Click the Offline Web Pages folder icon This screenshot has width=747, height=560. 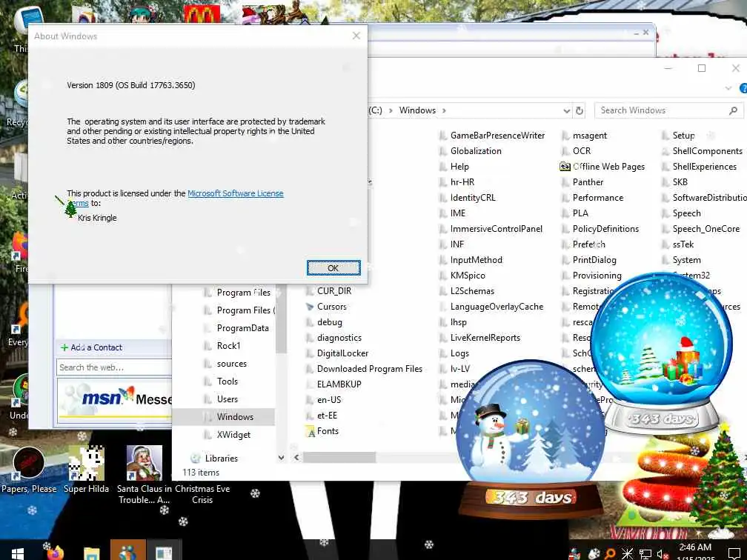pyautogui.click(x=565, y=167)
